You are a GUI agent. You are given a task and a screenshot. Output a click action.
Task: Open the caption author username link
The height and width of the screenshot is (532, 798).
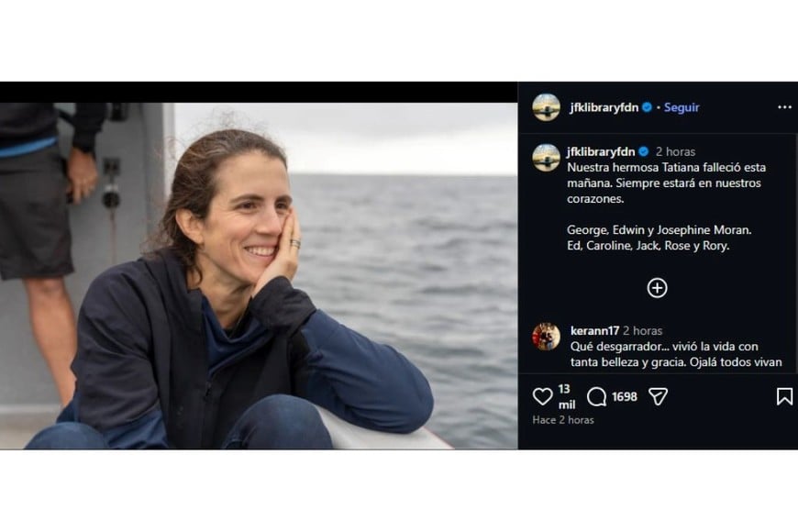[x=601, y=151]
